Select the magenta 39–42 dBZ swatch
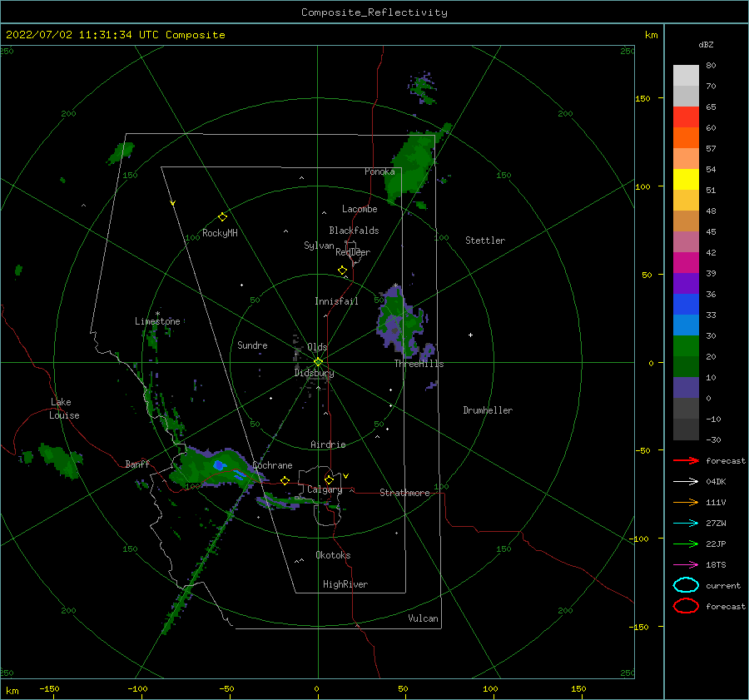Image resolution: width=749 pixels, height=700 pixels. 686,263
